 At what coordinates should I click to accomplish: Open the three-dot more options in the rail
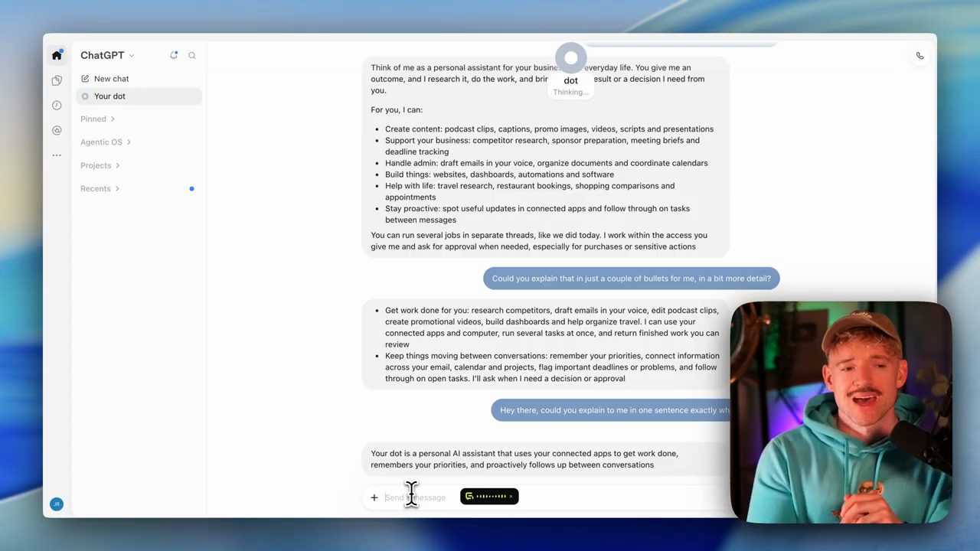pyautogui.click(x=57, y=155)
